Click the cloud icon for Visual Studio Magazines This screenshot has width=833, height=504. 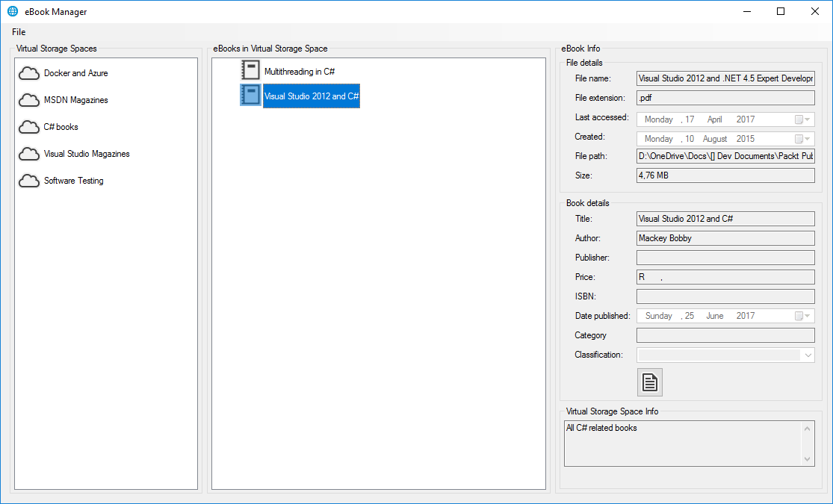(x=29, y=154)
